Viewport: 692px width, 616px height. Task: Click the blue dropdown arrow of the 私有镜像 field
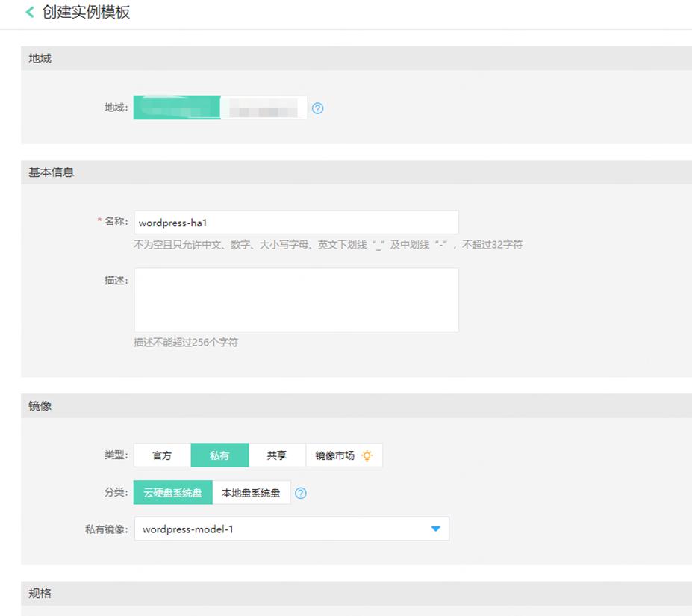tap(435, 529)
